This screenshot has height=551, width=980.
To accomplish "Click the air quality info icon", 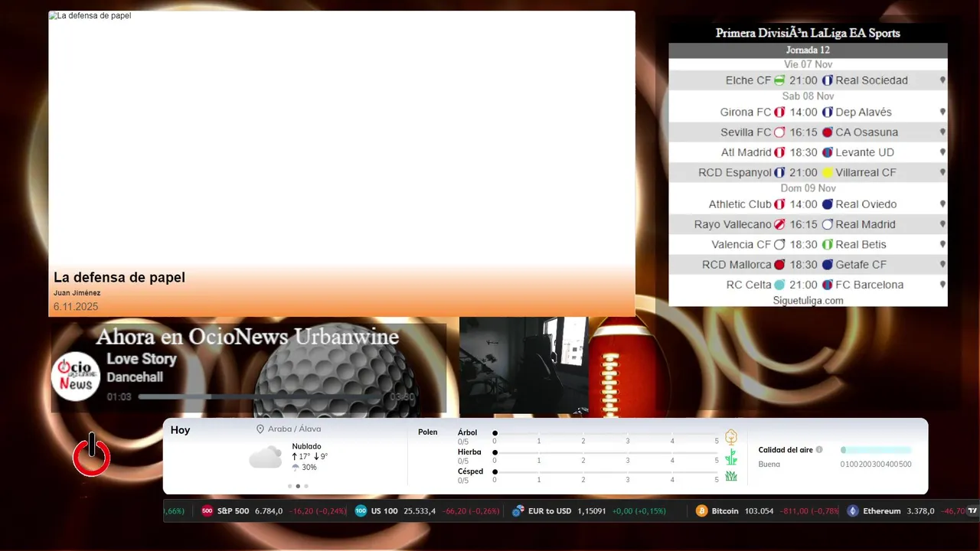I will pos(819,450).
